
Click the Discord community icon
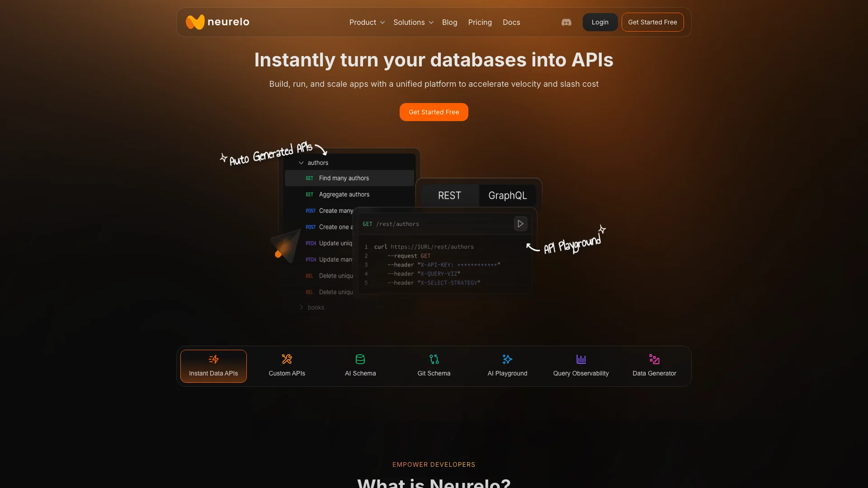pyautogui.click(x=566, y=22)
